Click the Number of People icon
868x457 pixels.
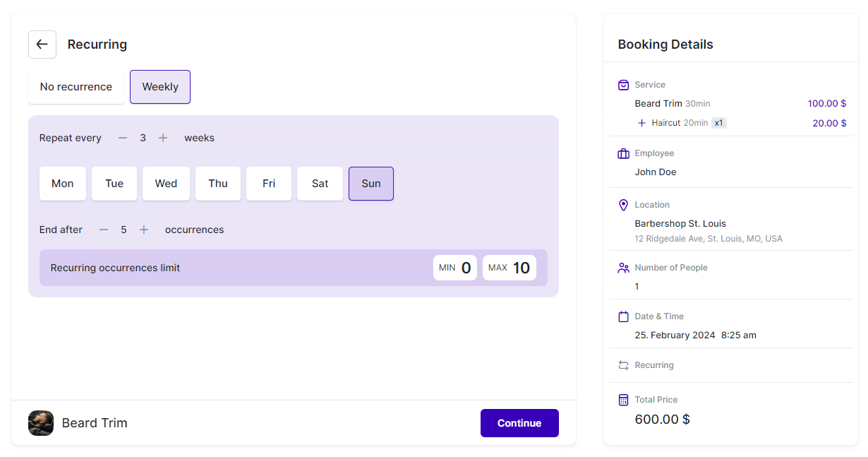623,268
